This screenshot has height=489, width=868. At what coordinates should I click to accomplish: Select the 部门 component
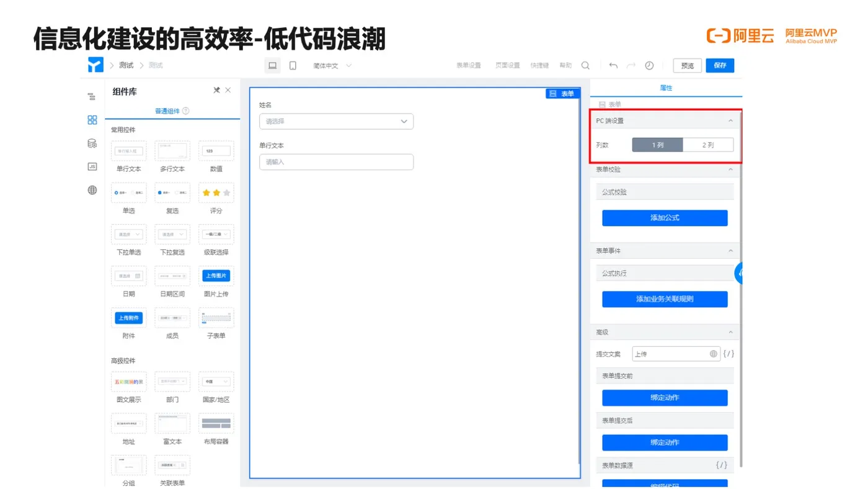[172, 388]
